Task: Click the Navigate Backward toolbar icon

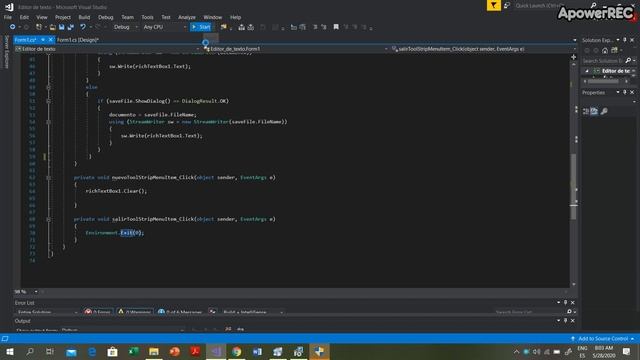Action: point(12,27)
